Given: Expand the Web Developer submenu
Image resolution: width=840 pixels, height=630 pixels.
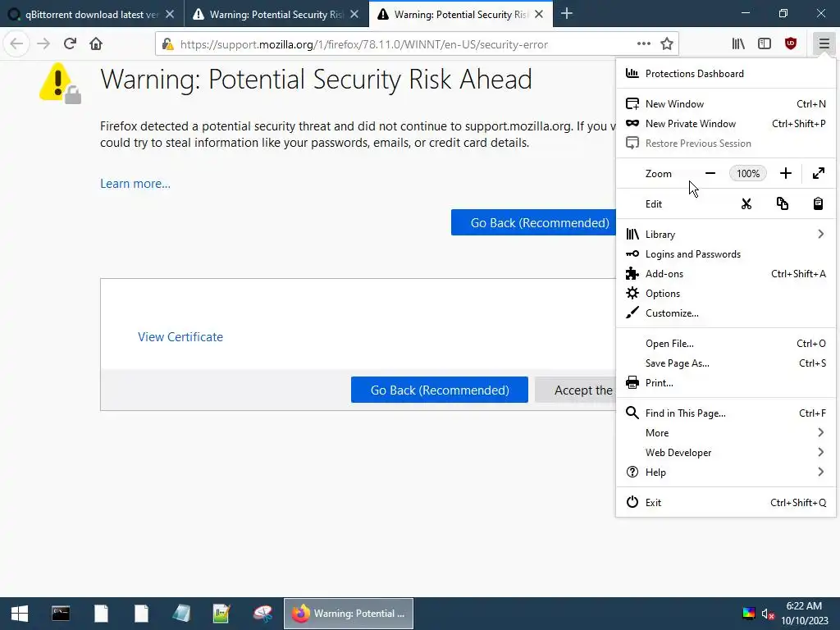Looking at the screenshot, I should 726,453.
